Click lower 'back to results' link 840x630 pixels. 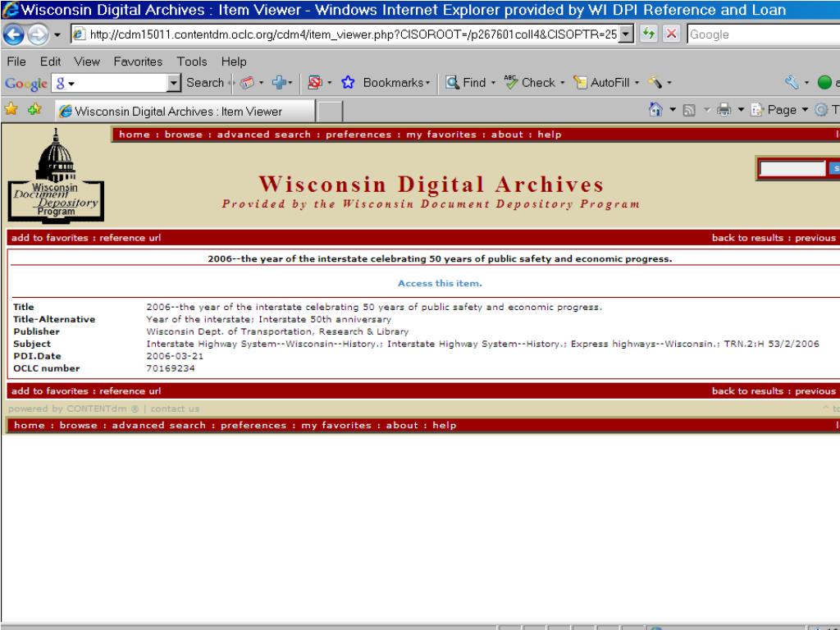point(747,391)
